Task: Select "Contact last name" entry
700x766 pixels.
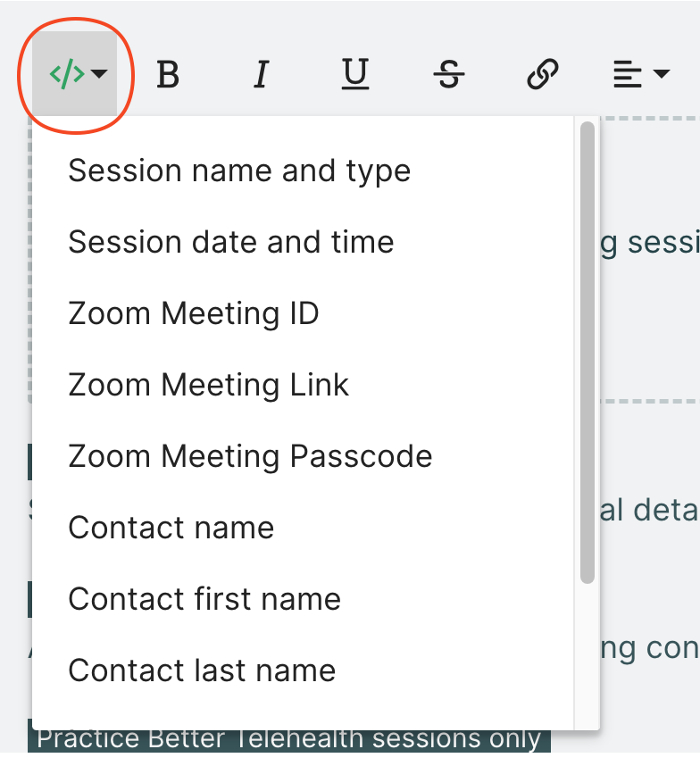Action: [x=202, y=670]
